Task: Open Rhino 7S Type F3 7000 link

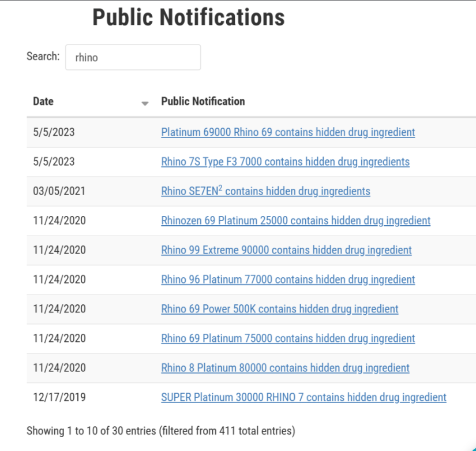Action: pyautogui.click(x=285, y=162)
